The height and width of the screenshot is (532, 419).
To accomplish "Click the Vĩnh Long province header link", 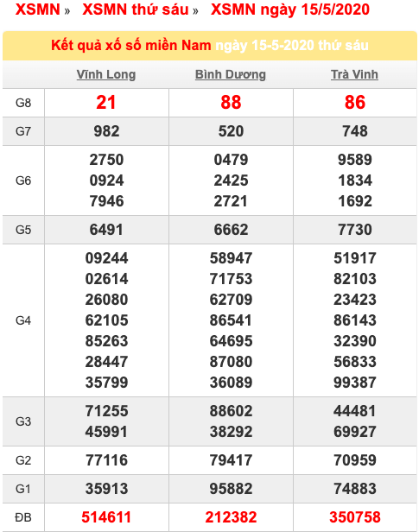I will pyautogui.click(x=106, y=74).
